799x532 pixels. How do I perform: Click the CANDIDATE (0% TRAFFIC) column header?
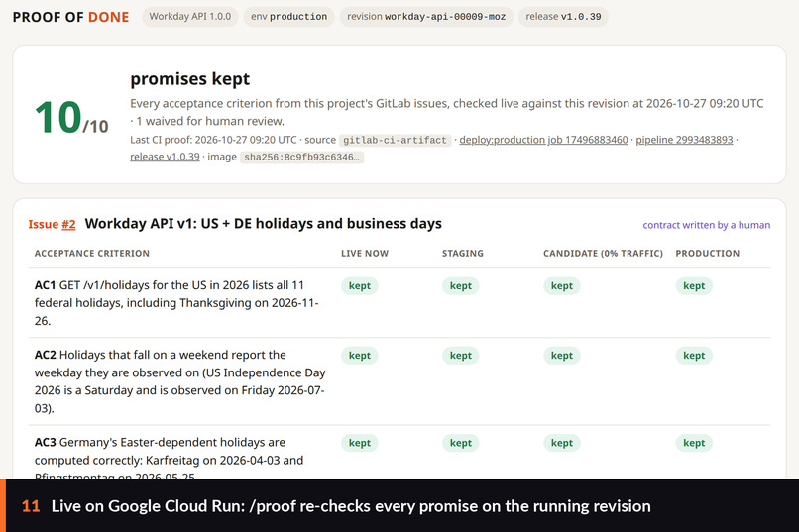[x=603, y=253]
